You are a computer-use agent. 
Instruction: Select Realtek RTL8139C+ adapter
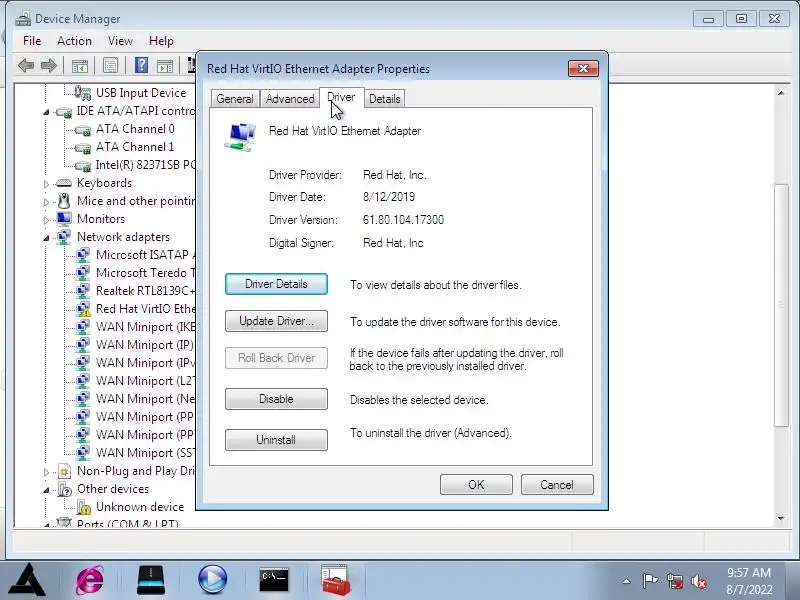click(145, 291)
